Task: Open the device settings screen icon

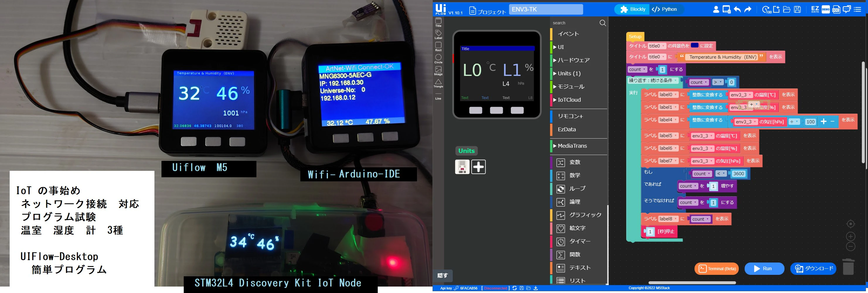Action: click(726, 9)
